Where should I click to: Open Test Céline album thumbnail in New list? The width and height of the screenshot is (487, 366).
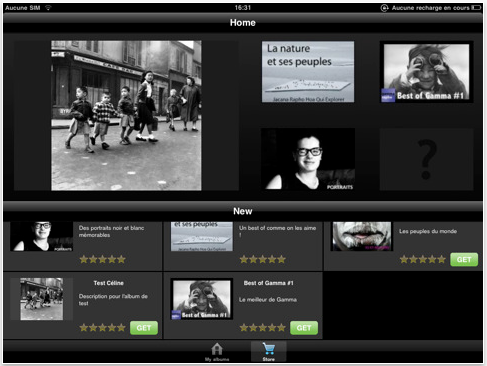pos(42,299)
